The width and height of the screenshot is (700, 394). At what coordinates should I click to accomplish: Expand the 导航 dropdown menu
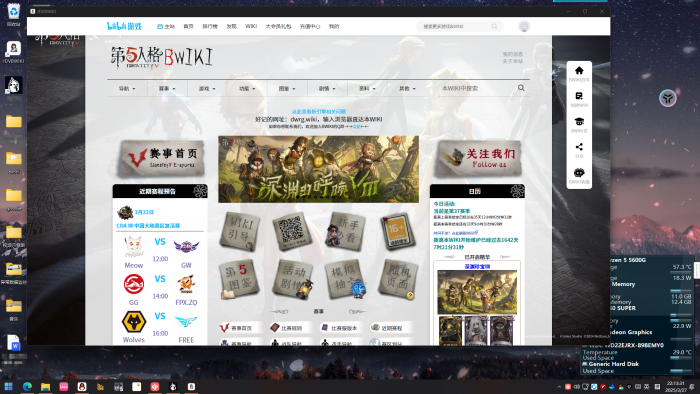pos(127,88)
